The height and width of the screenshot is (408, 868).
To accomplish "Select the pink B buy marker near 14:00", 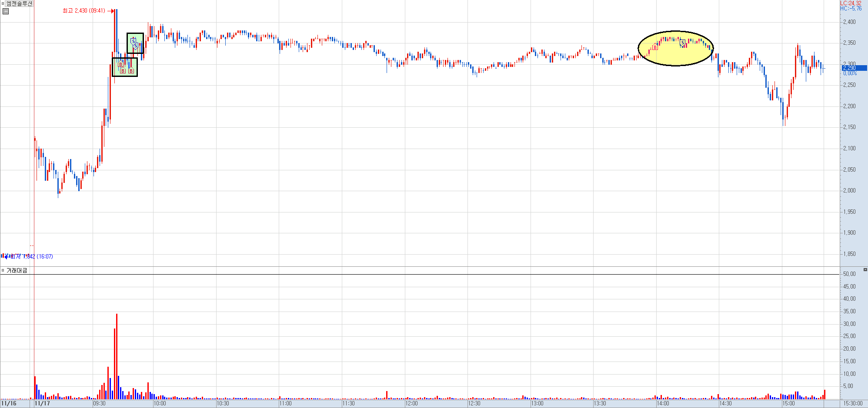I will pyautogui.click(x=655, y=47).
